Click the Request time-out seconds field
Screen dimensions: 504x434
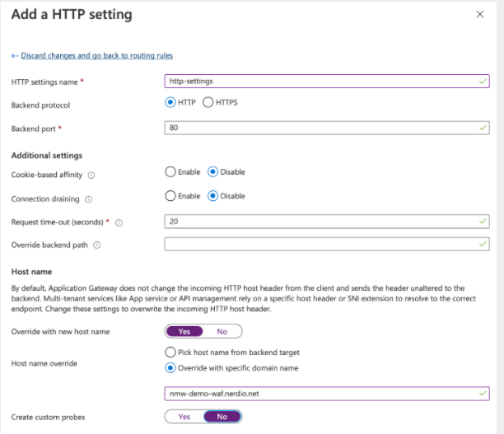(327, 222)
